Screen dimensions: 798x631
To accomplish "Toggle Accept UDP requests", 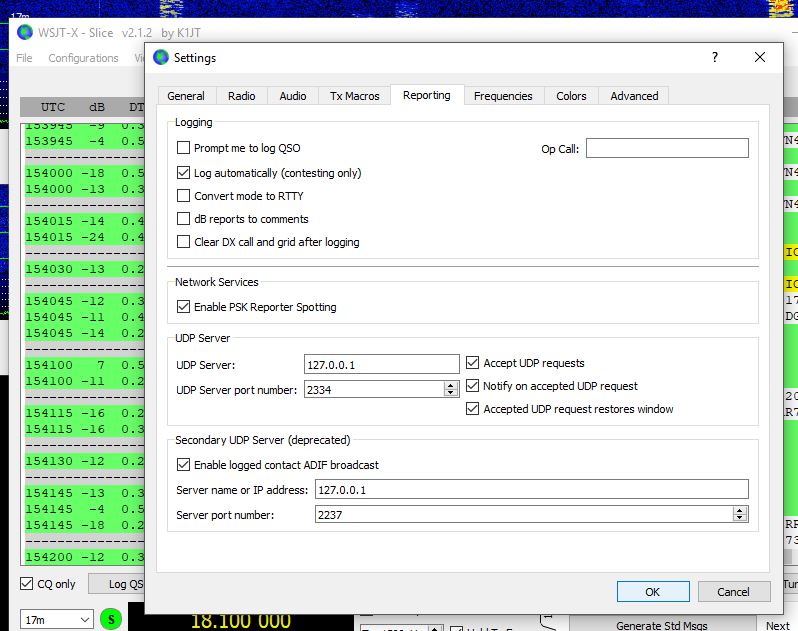I will pos(472,363).
